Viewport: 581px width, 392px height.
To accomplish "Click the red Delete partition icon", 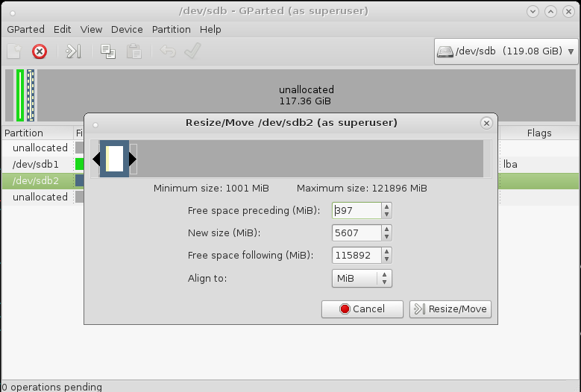I will [x=40, y=51].
